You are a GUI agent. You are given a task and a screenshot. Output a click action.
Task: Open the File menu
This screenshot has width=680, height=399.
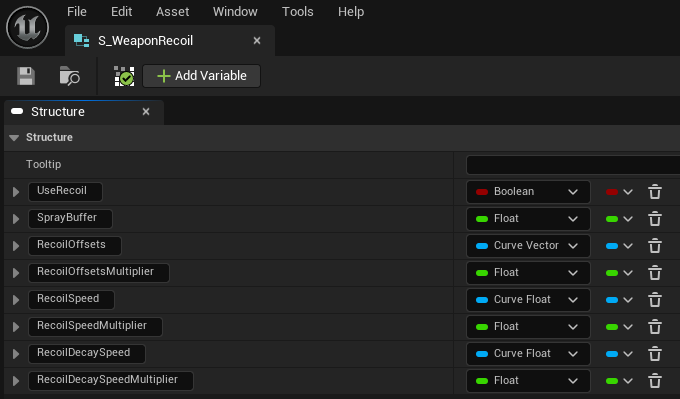coord(77,12)
